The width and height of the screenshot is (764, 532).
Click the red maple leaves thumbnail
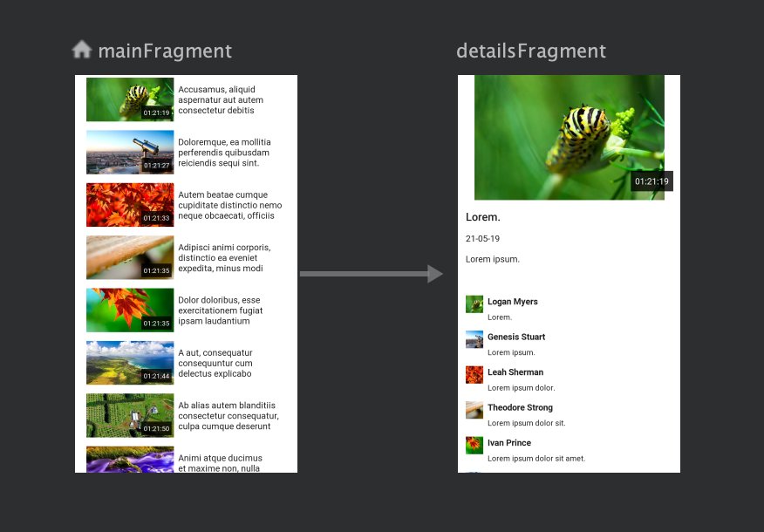pos(130,205)
